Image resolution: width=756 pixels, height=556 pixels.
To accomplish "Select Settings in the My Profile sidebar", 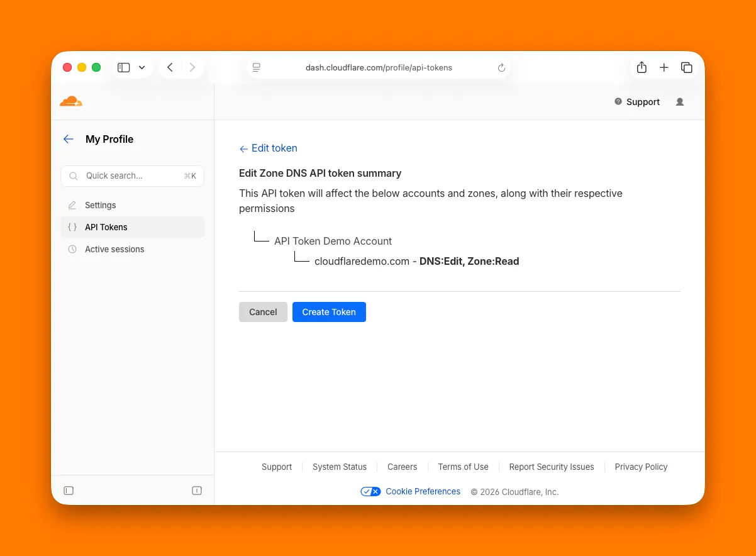I will [x=100, y=205].
